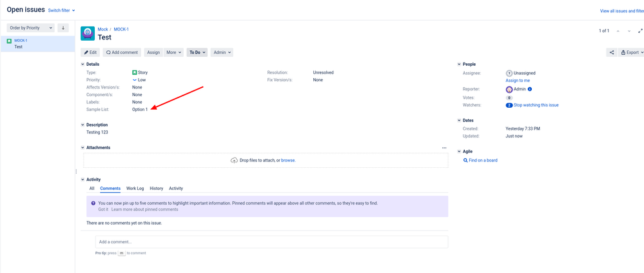
Task: Click the browse link in Attachments
Action: 288,160
